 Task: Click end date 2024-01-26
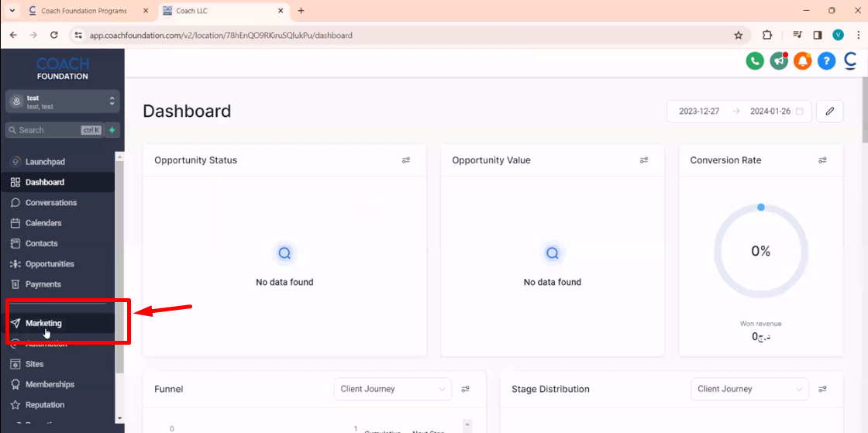[x=770, y=111]
